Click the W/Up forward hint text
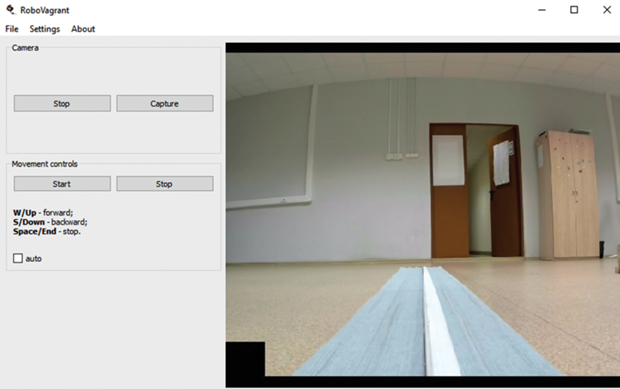The width and height of the screenshot is (620, 389). (x=43, y=212)
